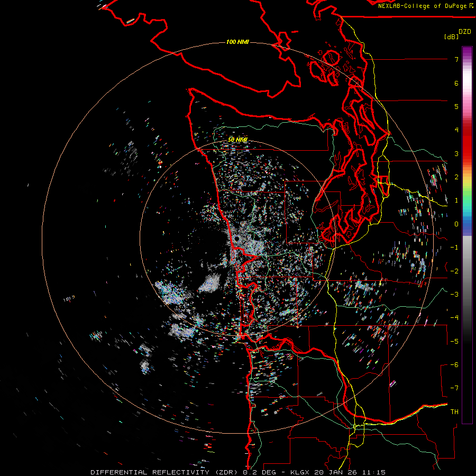Image resolution: width=476 pixels, height=476 pixels.
Task: Select the 7 value on the dB scale
Action: [x=456, y=59]
